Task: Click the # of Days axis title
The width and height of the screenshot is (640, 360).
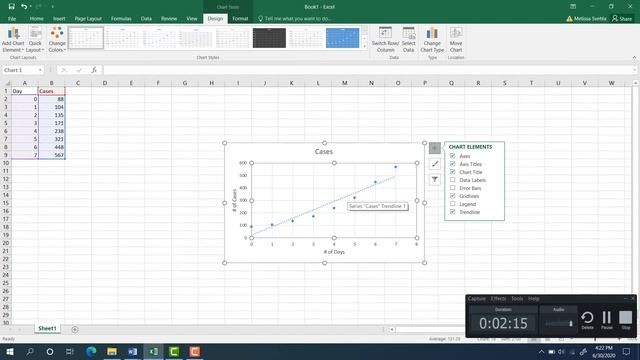Action: [x=334, y=252]
